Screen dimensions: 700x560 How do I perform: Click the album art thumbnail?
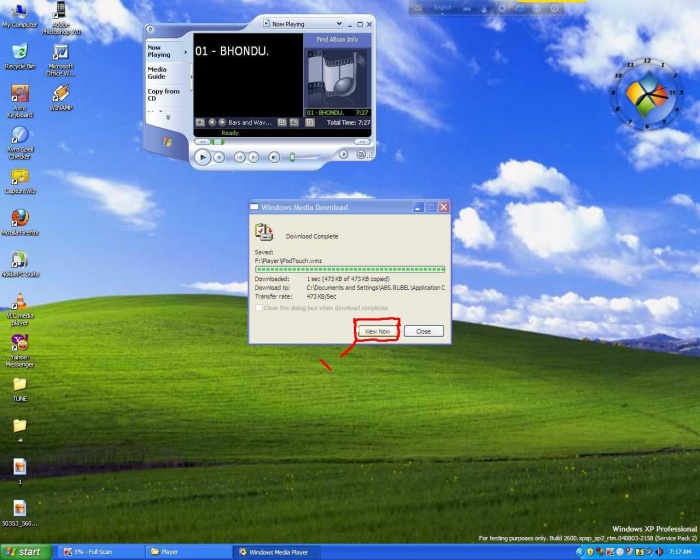(337, 77)
